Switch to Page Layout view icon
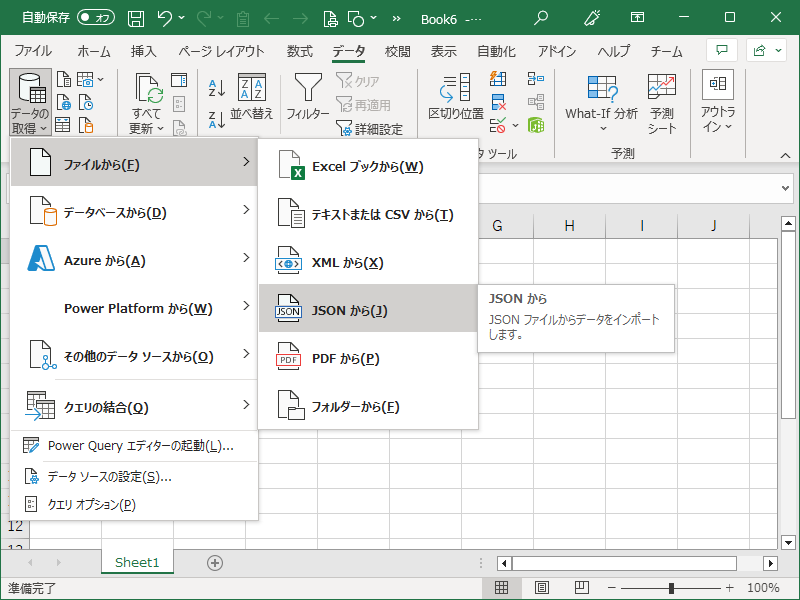The image size is (800, 600). 542,588
